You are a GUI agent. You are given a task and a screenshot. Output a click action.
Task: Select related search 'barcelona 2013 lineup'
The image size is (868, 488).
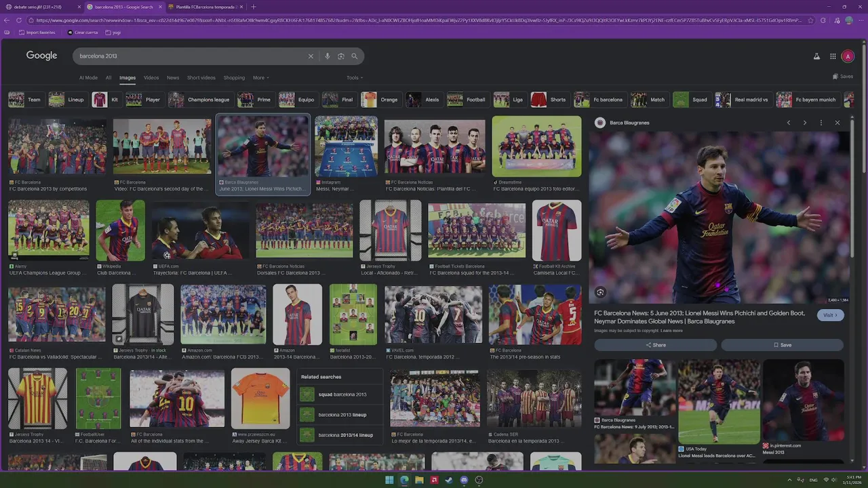coord(340,415)
